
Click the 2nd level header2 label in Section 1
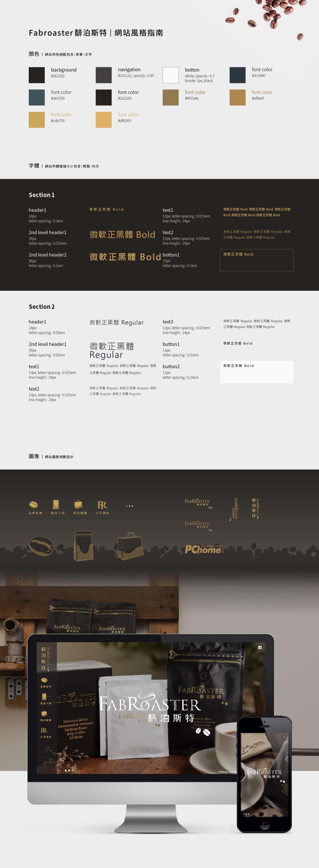[x=47, y=255]
